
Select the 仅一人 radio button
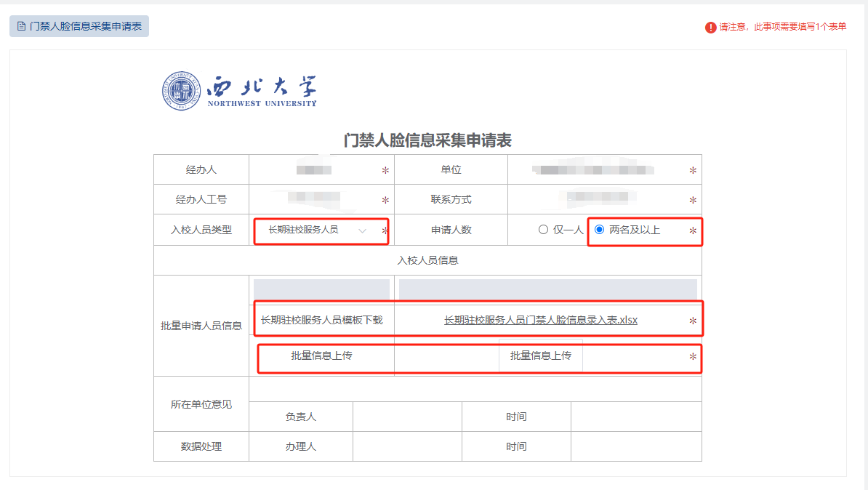(x=543, y=230)
